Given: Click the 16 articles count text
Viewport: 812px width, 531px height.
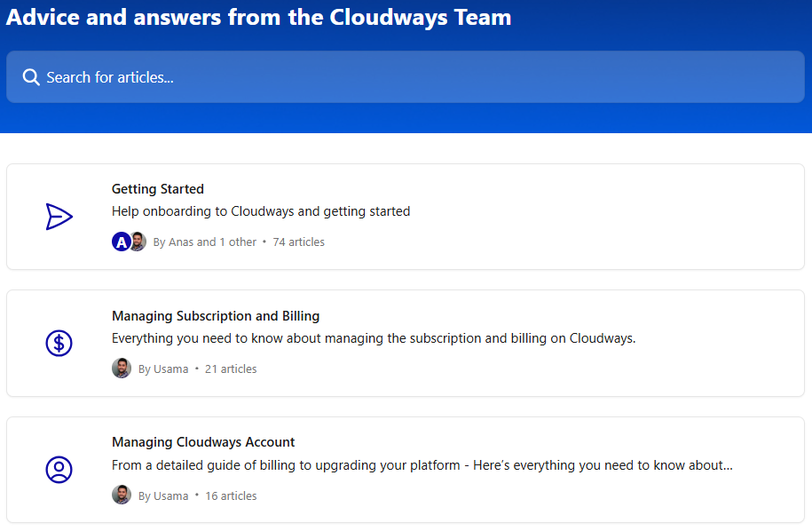Looking at the screenshot, I should [231, 495].
